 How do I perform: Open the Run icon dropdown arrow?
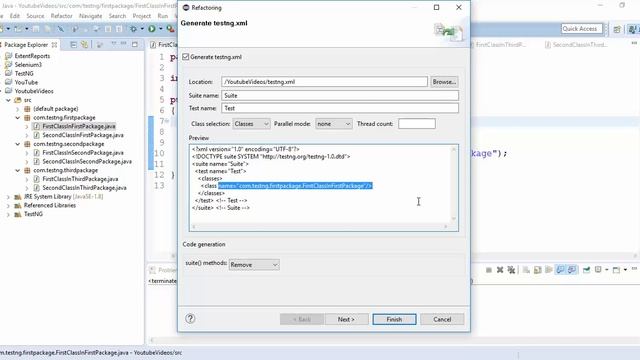(x=160, y=29)
